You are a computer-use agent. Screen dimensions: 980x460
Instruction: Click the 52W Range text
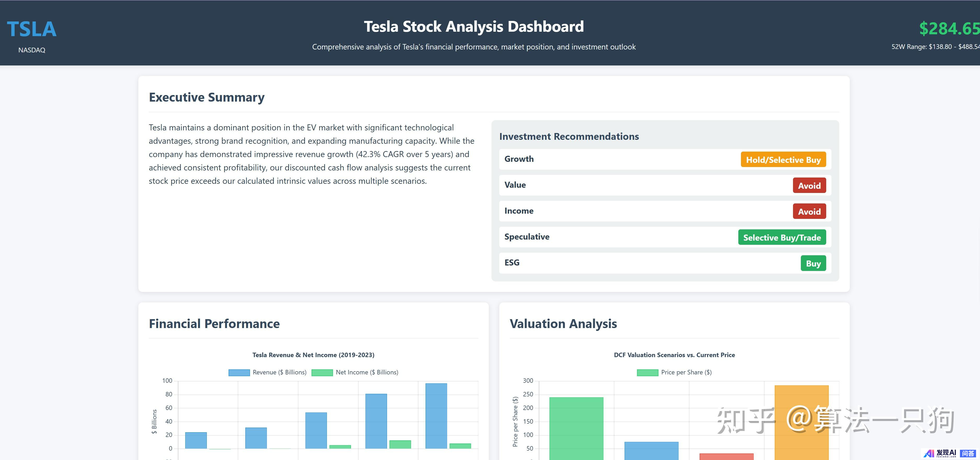tap(936, 47)
